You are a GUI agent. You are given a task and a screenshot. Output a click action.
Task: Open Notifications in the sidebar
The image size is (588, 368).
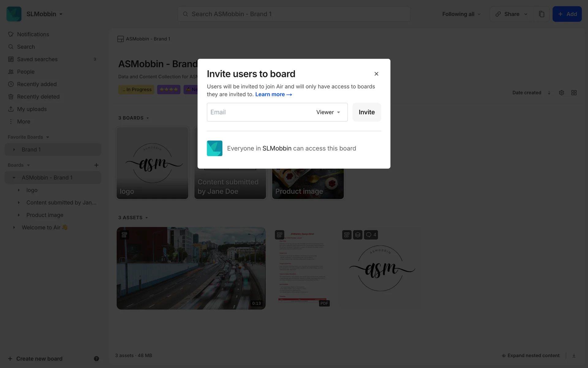(33, 34)
